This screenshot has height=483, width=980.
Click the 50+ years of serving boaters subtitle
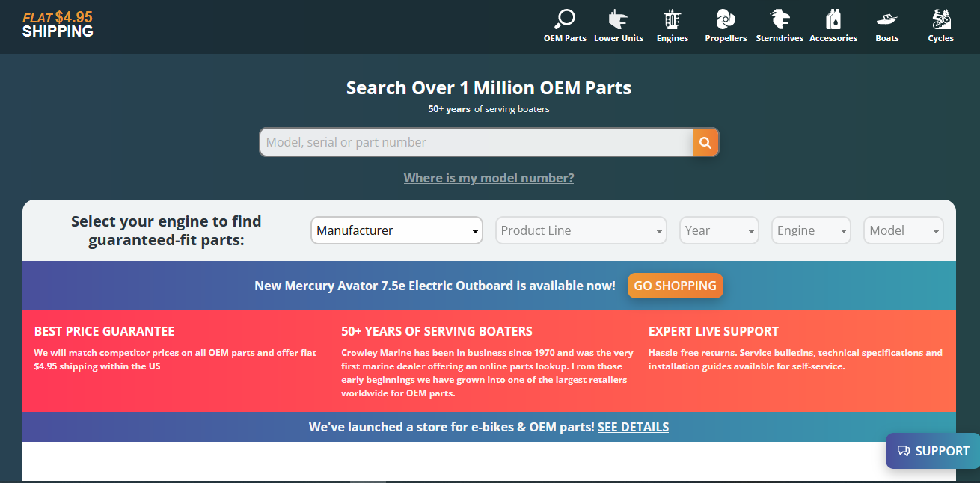[489, 109]
